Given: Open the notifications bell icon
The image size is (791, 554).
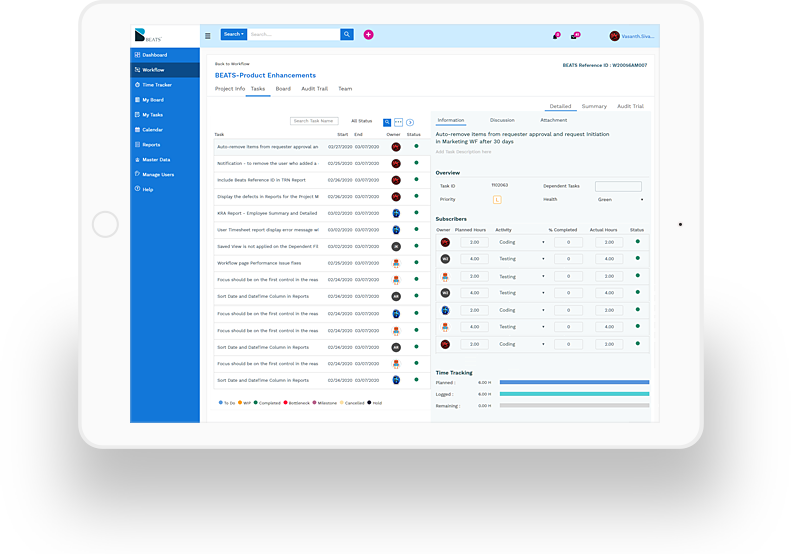Looking at the screenshot, I should pyautogui.click(x=555, y=36).
